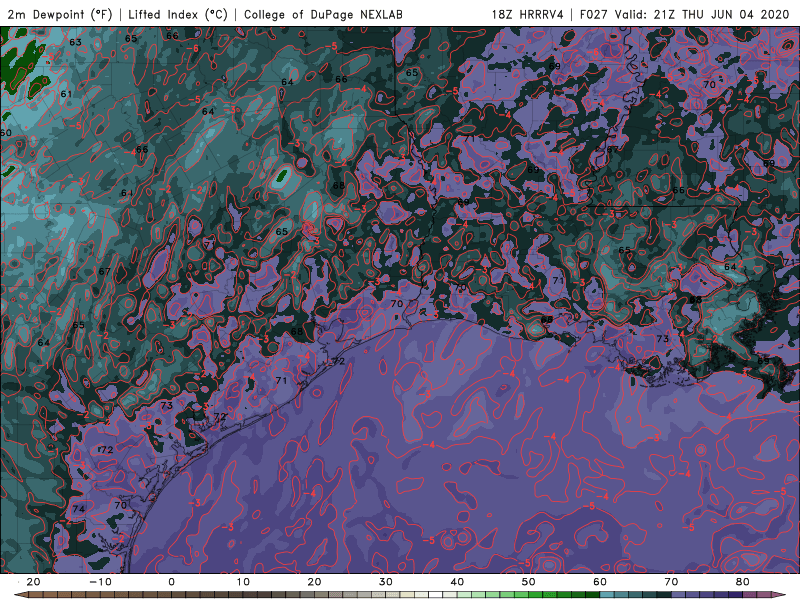The height and width of the screenshot is (600, 800).
Task: Click the '30' colorbar scale label
Action: [x=386, y=582]
